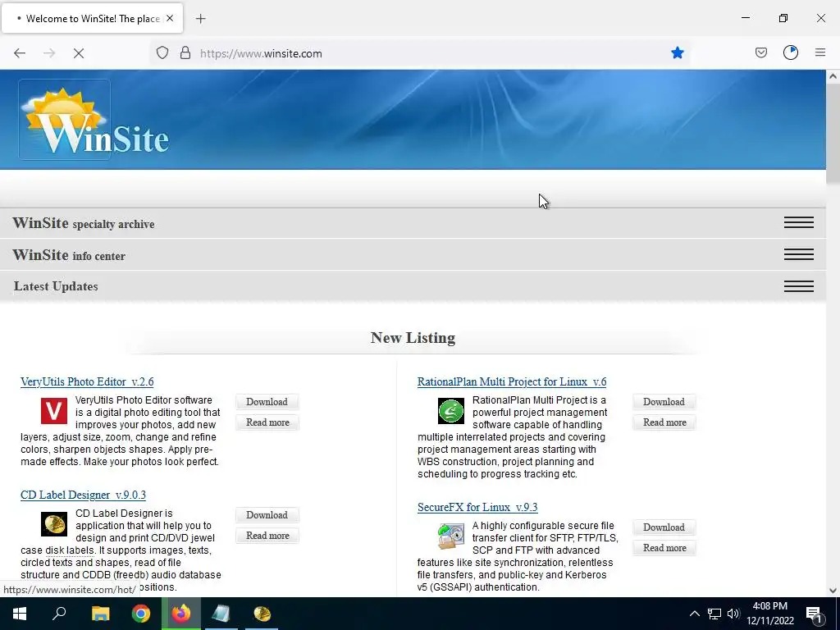This screenshot has height=630, width=840.
Task: Open the Firefox account icon
Action: click(791, 52)
